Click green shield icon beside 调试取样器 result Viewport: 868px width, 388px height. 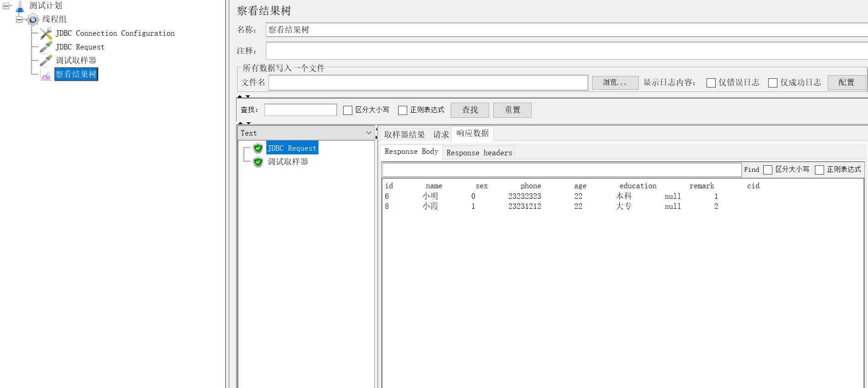(258, 162)
